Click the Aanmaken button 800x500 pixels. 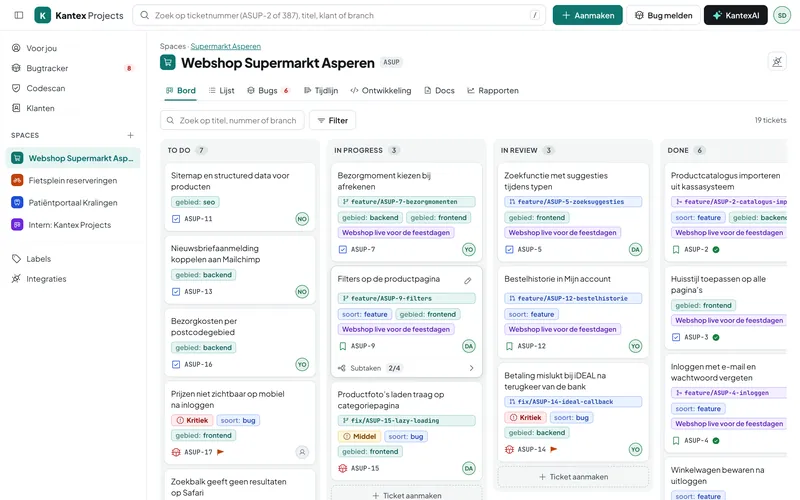tap(588, 15)
